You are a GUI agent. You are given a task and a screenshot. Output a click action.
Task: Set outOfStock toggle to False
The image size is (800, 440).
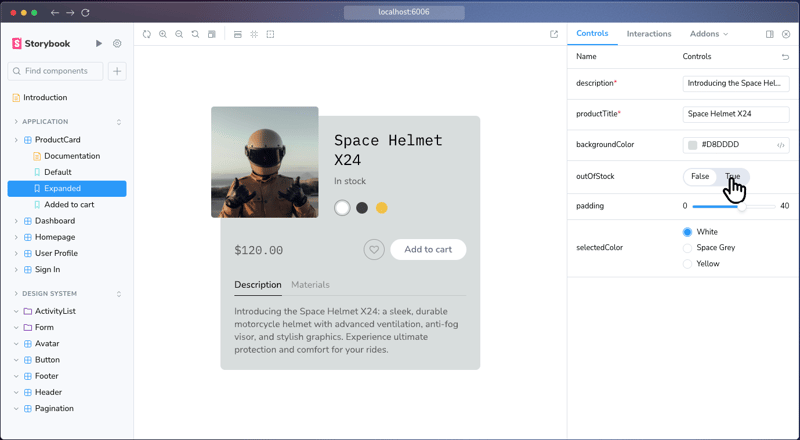pos(699,177)
